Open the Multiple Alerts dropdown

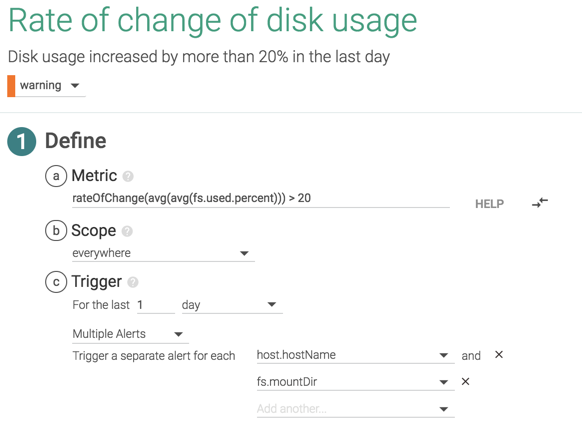point(130,334)
